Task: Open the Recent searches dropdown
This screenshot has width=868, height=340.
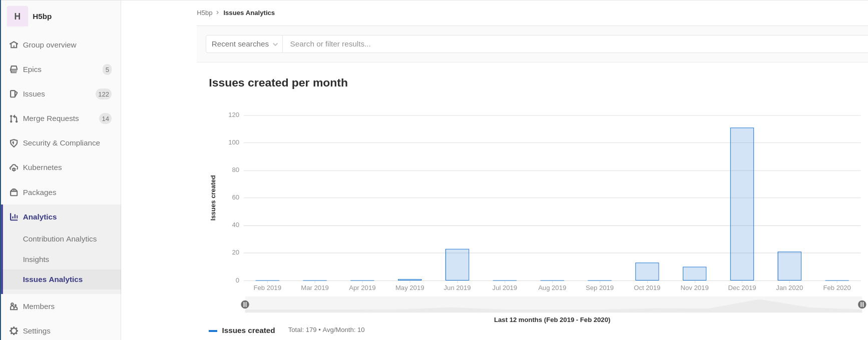Action: point(244,44)
